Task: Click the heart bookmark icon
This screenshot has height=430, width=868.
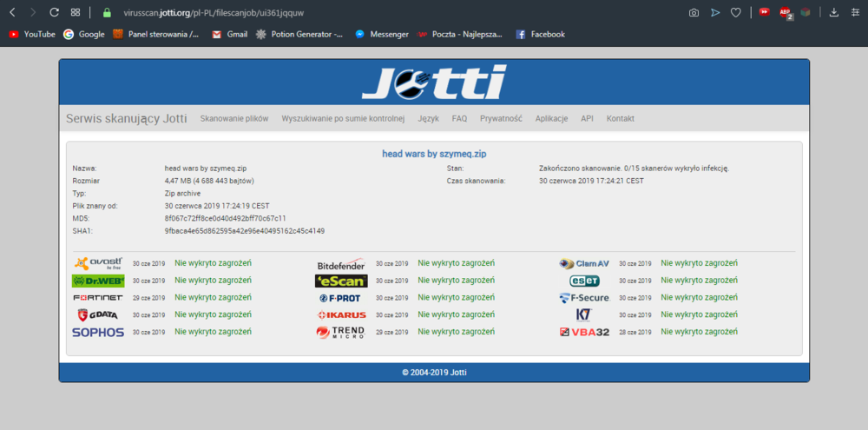Action: pyautogui.click(x=736, y=13)
